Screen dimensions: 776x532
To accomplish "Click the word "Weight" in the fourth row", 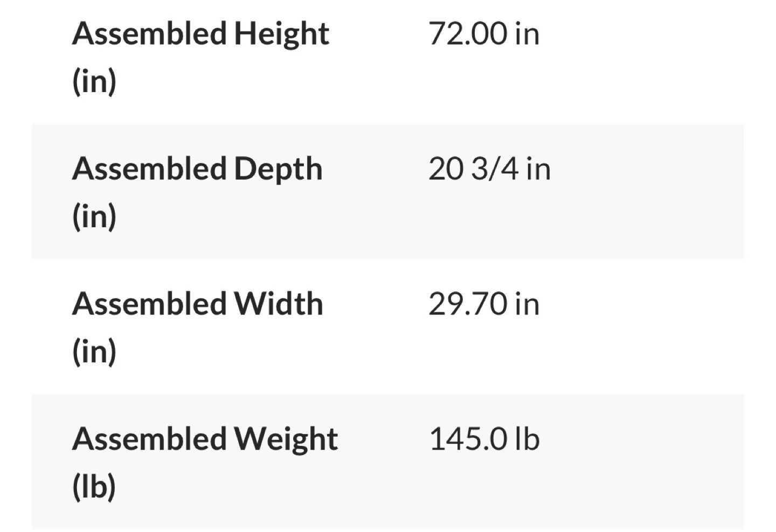I will [x=286, y=439].
